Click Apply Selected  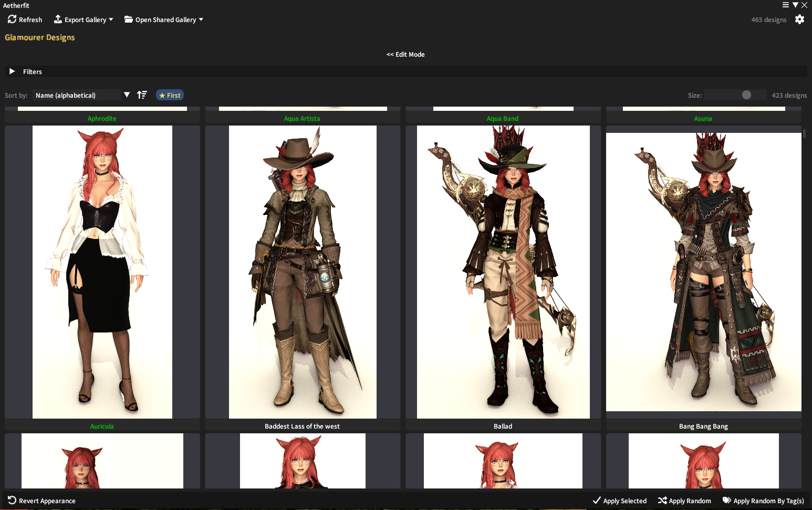pyautogui.click(x=620, y=501)
